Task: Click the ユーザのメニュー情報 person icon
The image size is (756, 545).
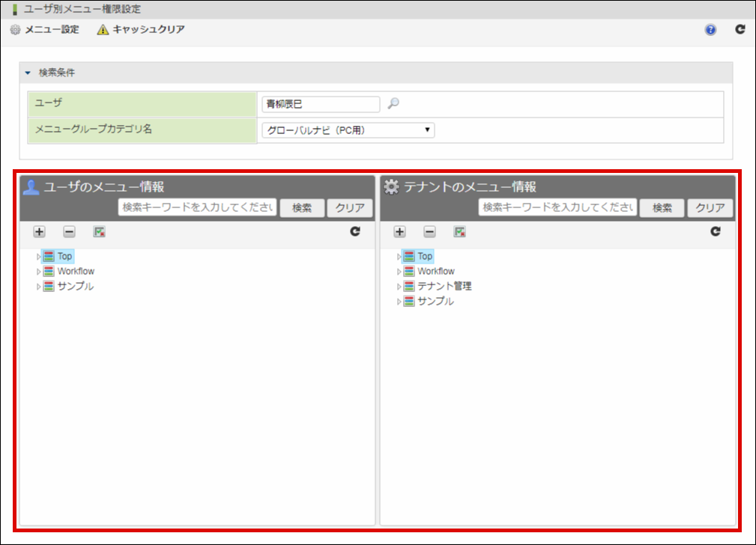Action: pyautogui.click(x=31, y=187)
